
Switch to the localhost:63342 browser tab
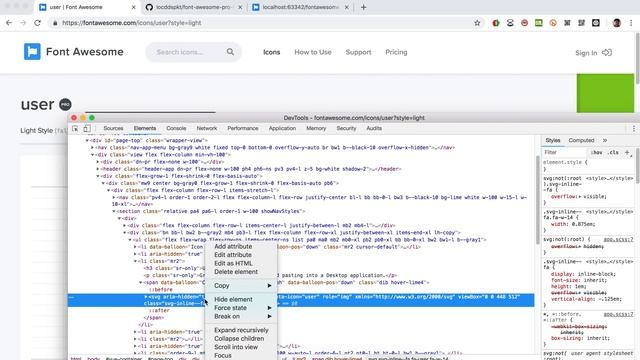coord(301,7)
